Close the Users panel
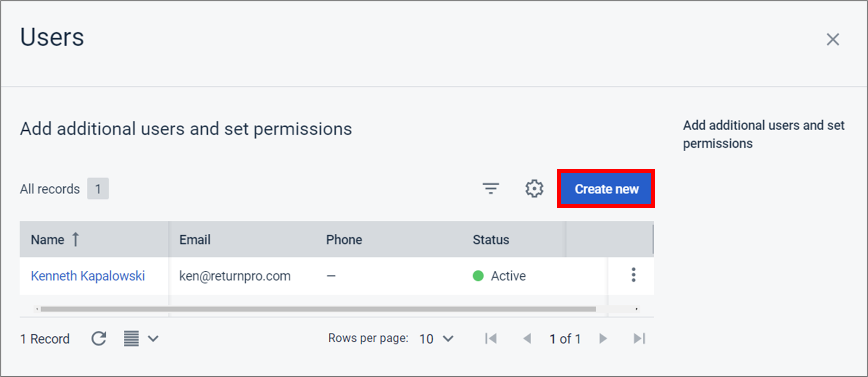868x377 pixels. (833, 39)
